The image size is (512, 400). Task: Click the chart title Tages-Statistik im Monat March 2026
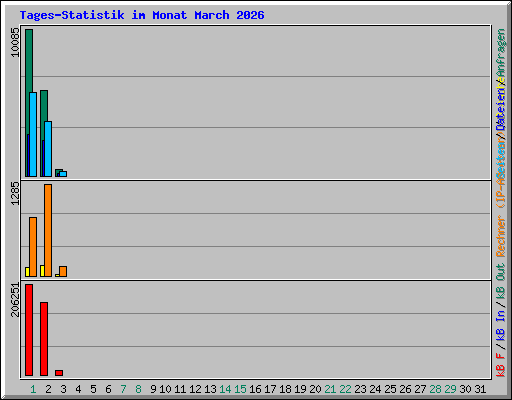(x=142, y=15)
